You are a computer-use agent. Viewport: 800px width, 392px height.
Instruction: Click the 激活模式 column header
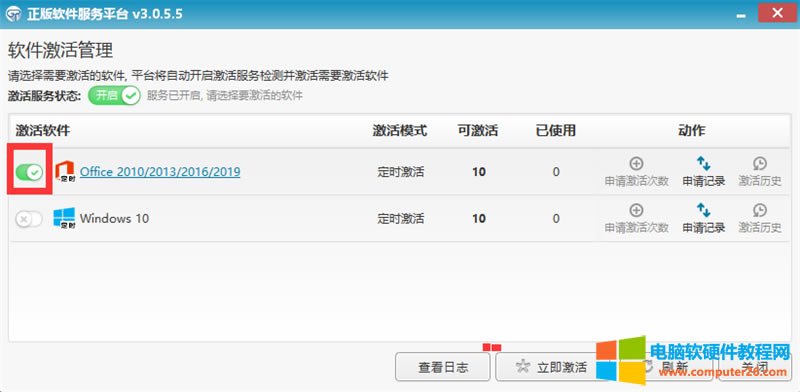399,131
